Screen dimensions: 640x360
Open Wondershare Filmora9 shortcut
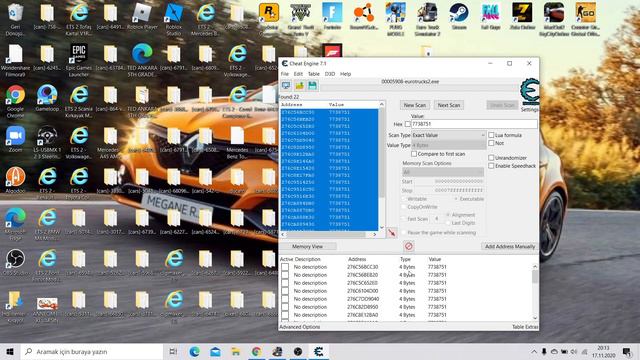pos(16,60)
